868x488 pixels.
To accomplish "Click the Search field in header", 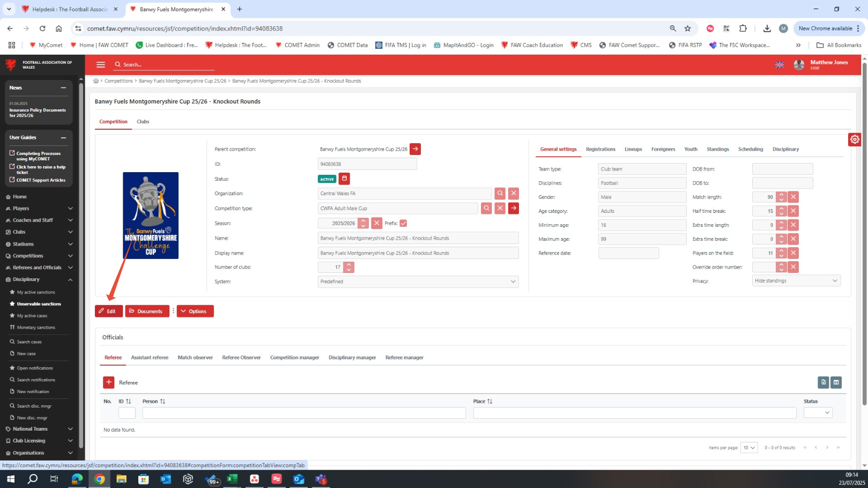I will click(x=164, y=64).
